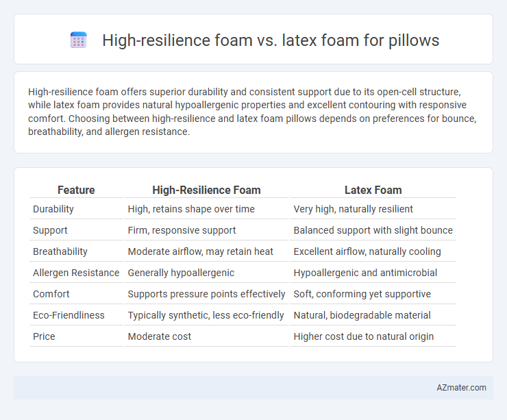Click cell 'Firm, responsive support'

182,230
